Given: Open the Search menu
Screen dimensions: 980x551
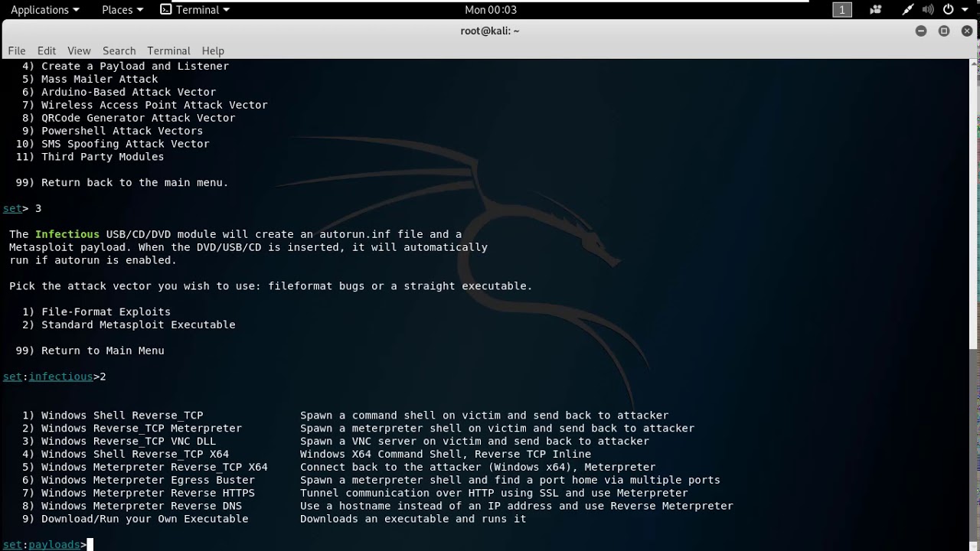Looking at the screenshot, I should [119, 51].
